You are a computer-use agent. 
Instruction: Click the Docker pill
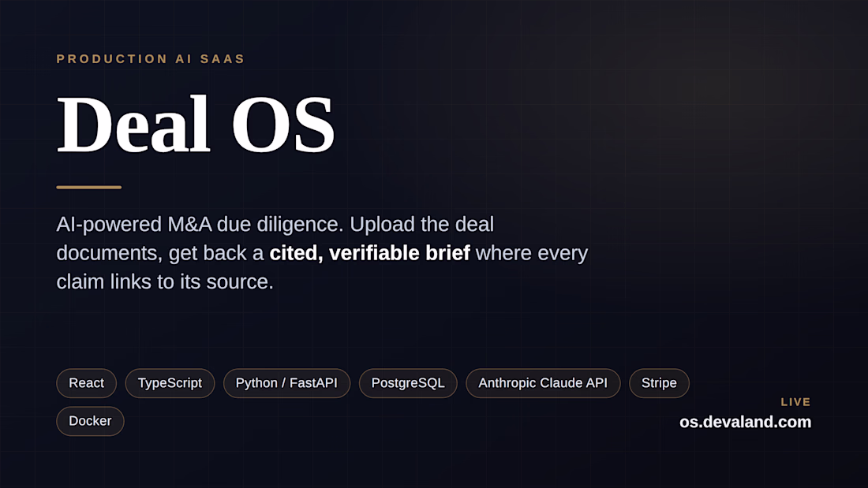pos(90,421)
